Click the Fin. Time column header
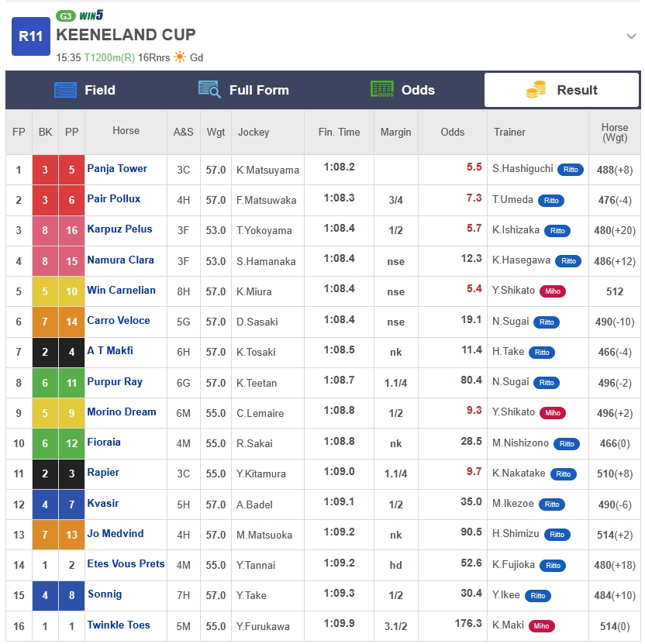Image resolution: width=645 pixels, height=644 pixels. (339, 132)
